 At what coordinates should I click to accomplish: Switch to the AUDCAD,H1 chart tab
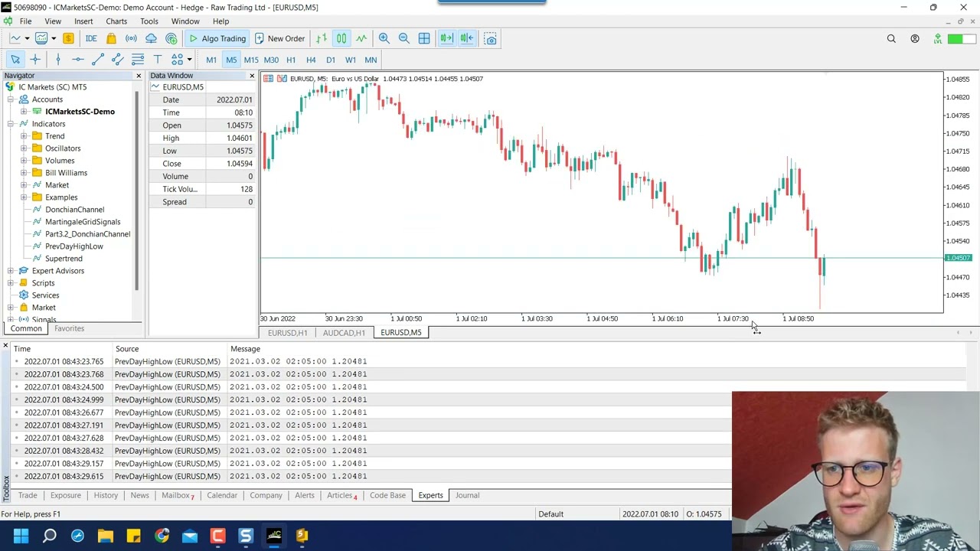coord(344,333)
